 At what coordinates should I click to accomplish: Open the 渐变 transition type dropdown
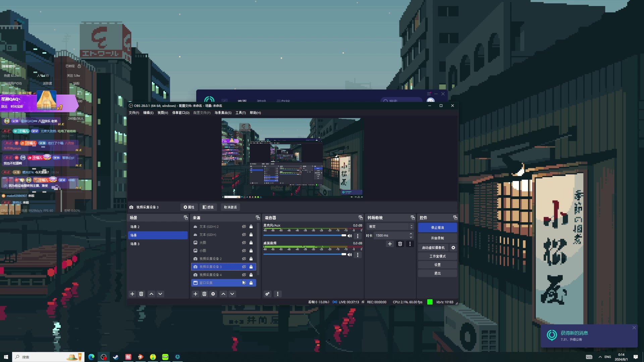(x=390, y=227)
